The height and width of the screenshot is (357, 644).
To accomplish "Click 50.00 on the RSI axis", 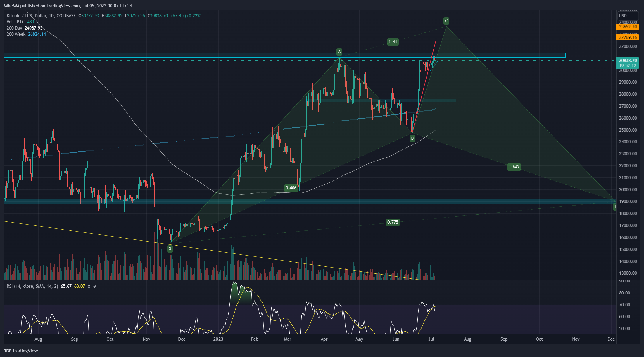I will pos(625,329).
